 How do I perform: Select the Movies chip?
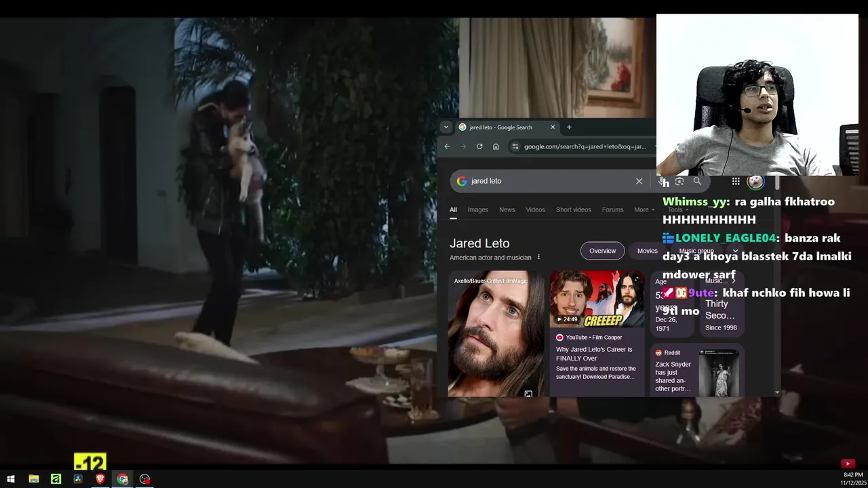(647, 251)
